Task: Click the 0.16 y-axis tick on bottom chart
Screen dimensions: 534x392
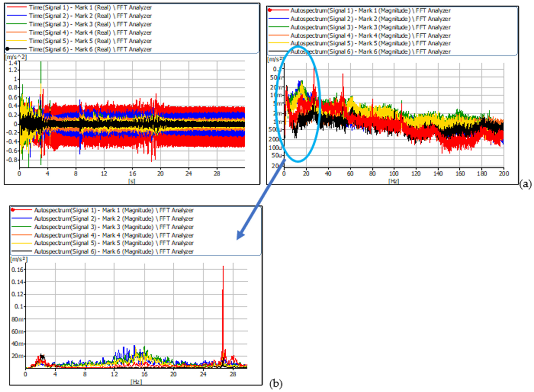Action: click(x=18, y=269)
